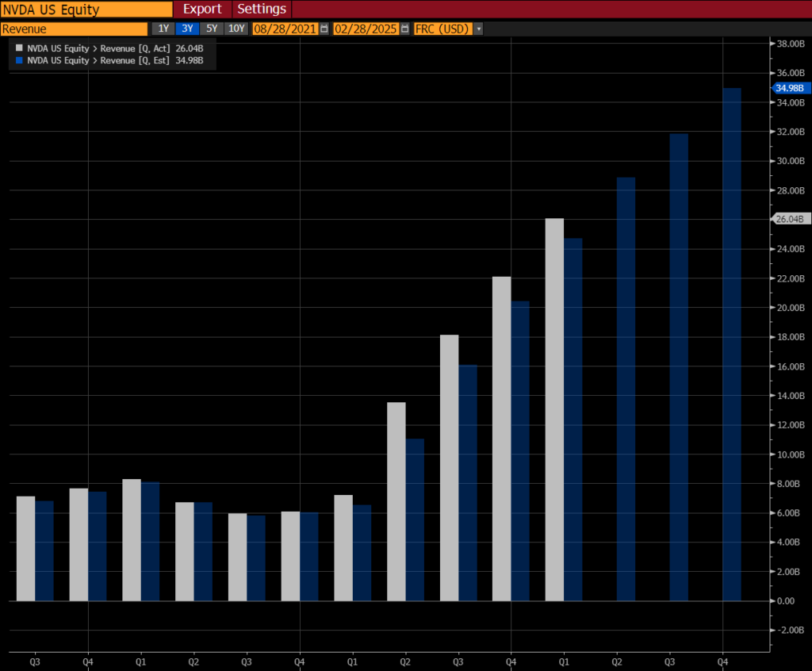Screen dimensions: 812x671
Task: Click the grey legend swatch for Revenue Act
Action: point(19,48)
